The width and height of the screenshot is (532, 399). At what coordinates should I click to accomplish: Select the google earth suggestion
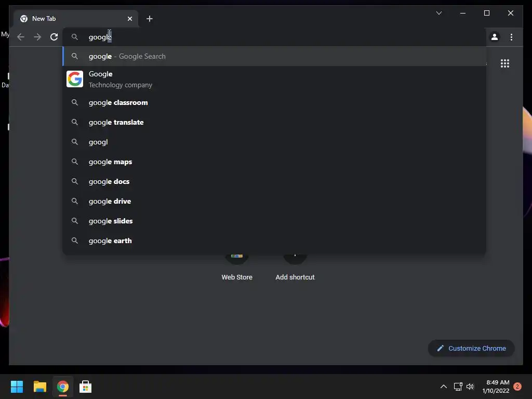pos(274,241)
